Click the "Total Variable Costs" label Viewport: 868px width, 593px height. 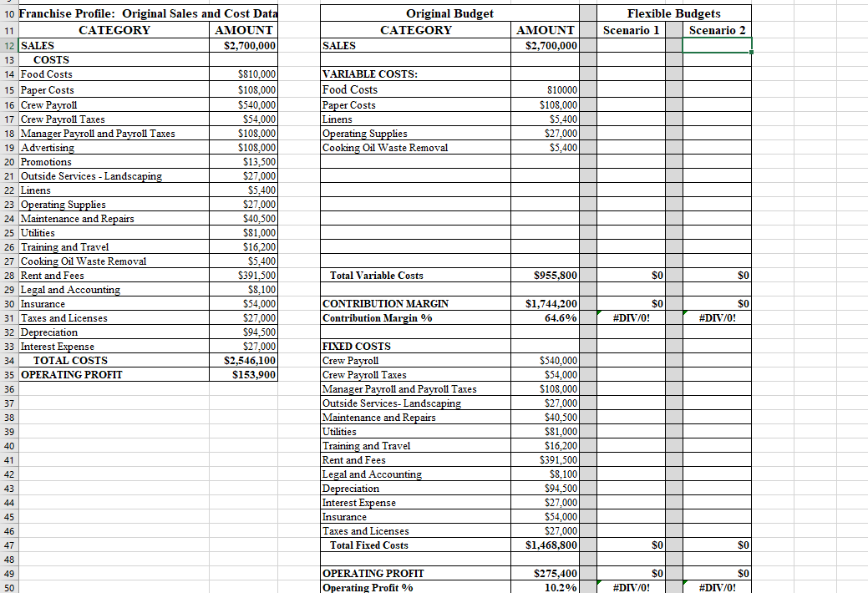pos(377,275)
